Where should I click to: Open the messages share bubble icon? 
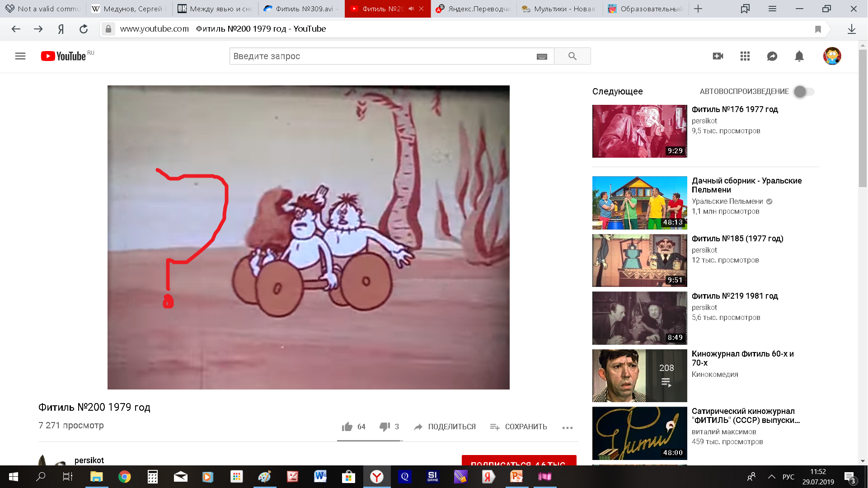pos(772,56)
